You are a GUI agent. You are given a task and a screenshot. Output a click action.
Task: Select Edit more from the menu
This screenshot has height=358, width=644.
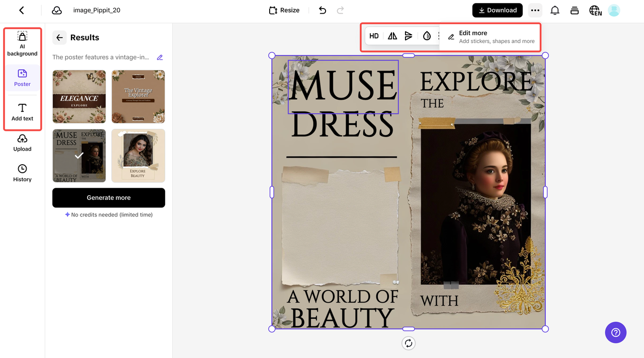click(x=491, y=37)
